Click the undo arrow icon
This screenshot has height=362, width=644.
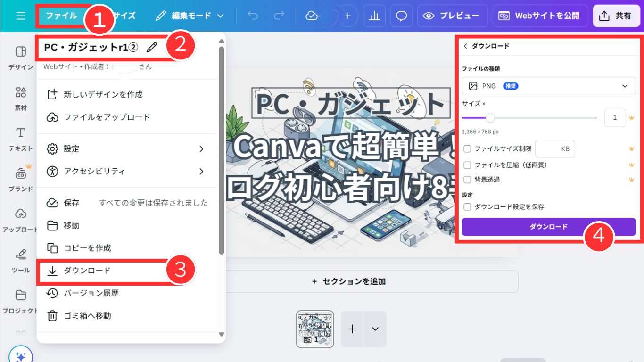click(253, 16)
